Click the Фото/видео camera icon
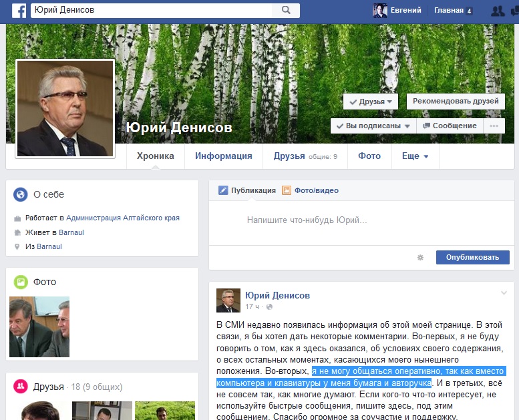The image size is (519, 420). [x=287, y=190]
